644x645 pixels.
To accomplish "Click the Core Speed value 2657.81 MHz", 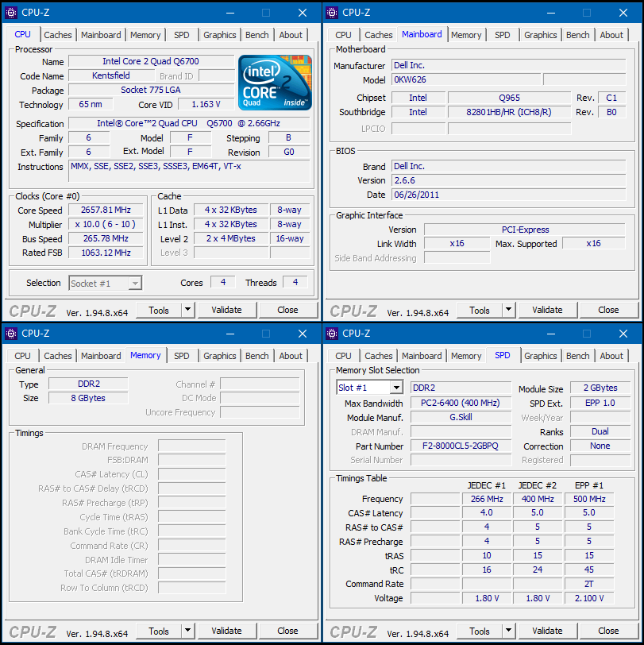I will (x=106, y=210).
